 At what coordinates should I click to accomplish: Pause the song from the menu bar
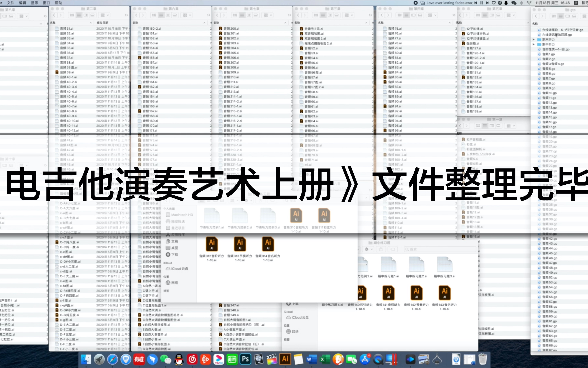[x=481, y=3]
